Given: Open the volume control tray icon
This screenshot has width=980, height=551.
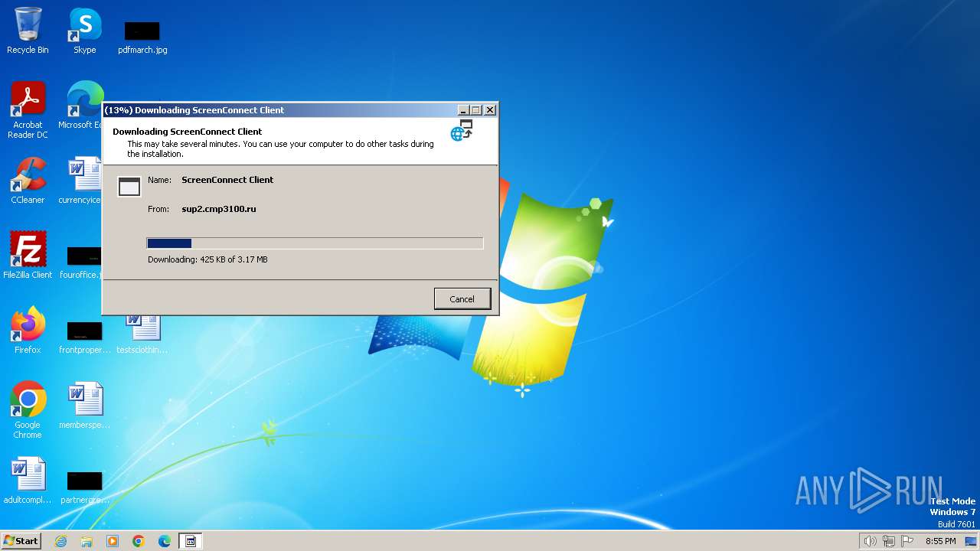Looking at the screenshot, I should click(x=870, y=541).
